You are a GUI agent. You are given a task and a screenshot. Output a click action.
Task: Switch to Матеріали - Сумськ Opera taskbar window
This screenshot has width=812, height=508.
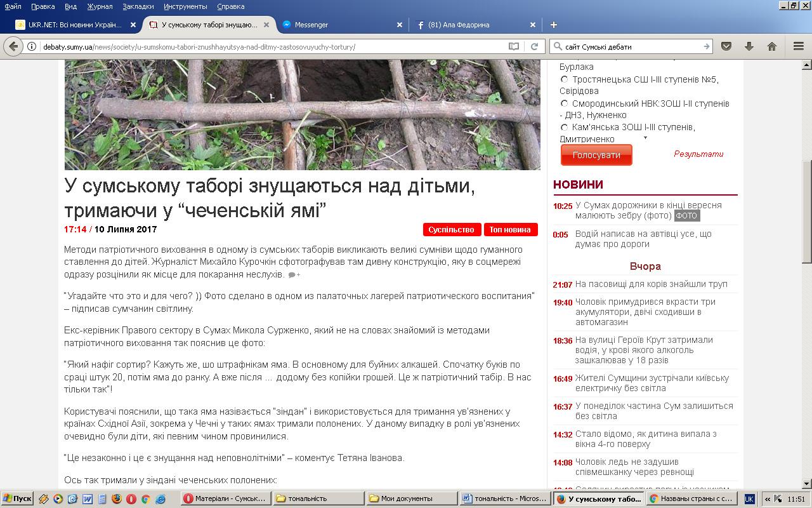click(x=226, y=498)
